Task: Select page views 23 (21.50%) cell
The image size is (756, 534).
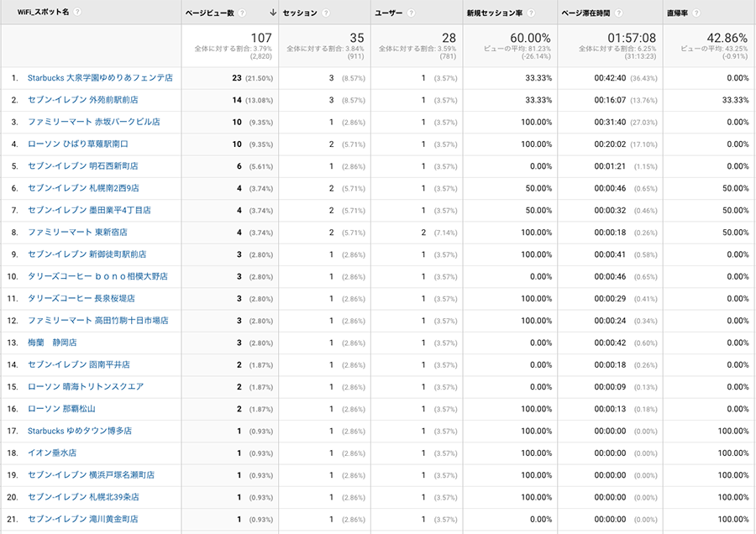Action: tap(252, 78)
